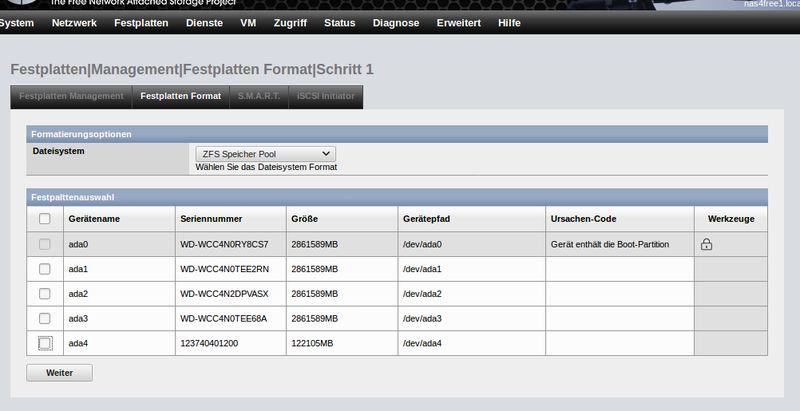Screen dimensions: 800x411
Task: Open the Erweitert menu
Action: [458, 22]
